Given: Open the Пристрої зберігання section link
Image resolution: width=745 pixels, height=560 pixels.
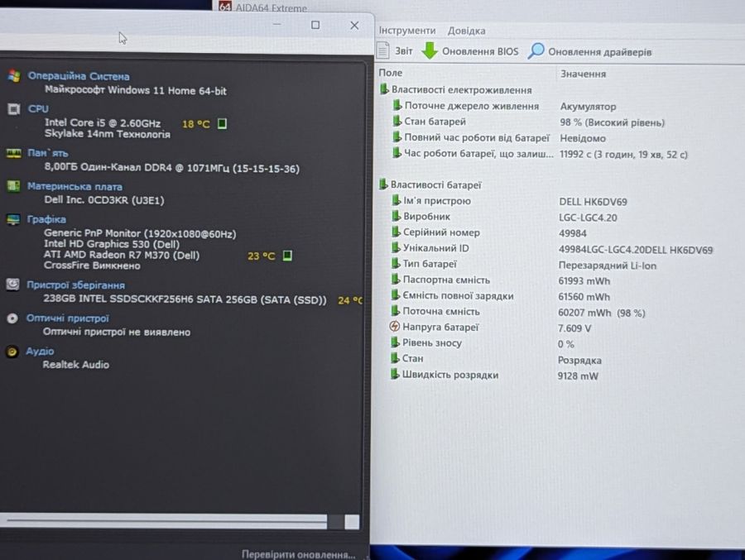Looking at the screenshot, I should click(75, 285).
